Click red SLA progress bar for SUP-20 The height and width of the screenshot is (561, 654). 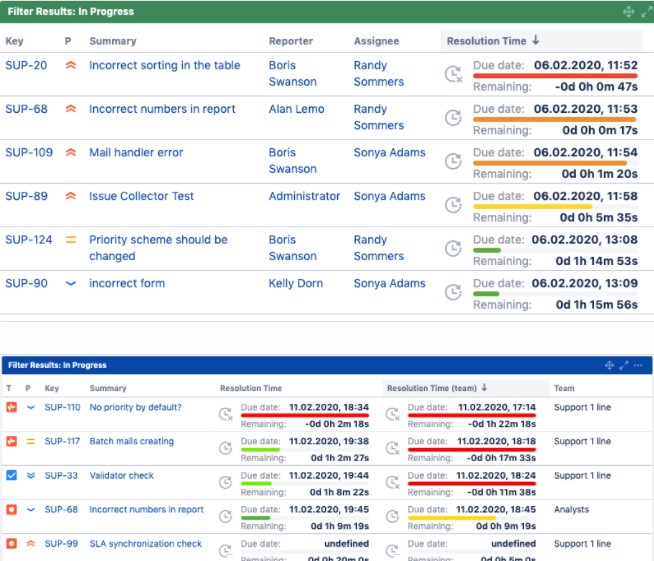tap(555, 76)
